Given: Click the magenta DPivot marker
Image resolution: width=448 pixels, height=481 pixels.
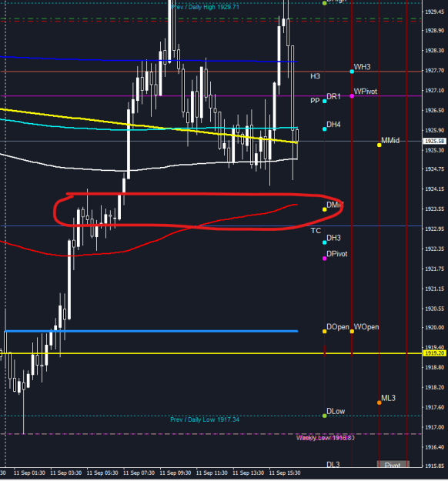Looking at the screenshot, I should pos(325,259).
